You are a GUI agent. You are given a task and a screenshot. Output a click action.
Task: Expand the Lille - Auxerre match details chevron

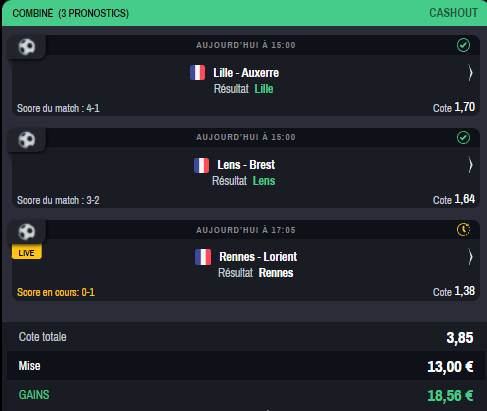[x=470, y=73]
